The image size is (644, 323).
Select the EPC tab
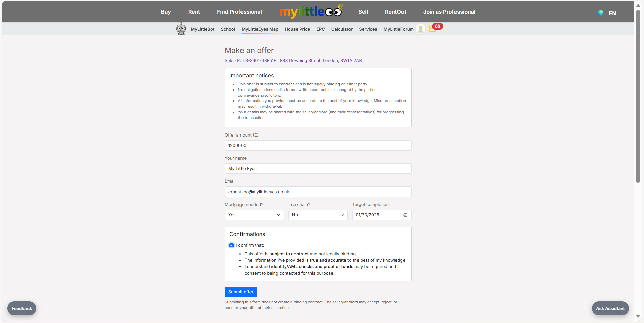320,29
